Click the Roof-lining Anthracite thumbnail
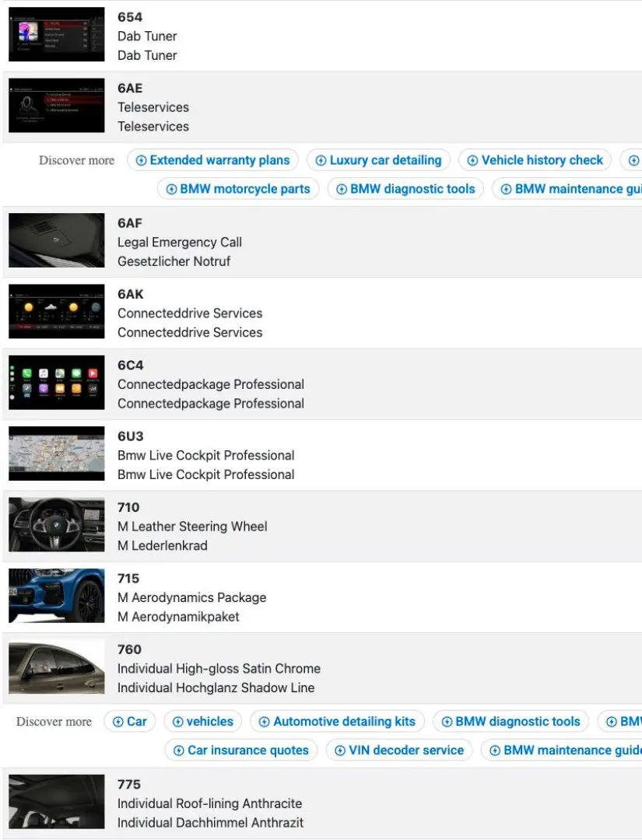Screen dimensions: 642x840 point(56,802)
